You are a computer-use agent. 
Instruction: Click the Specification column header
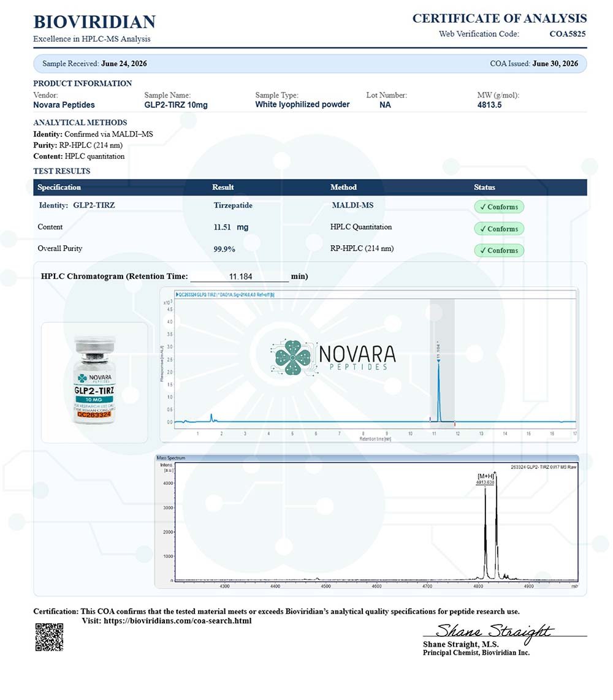click(x=59, y=187)
